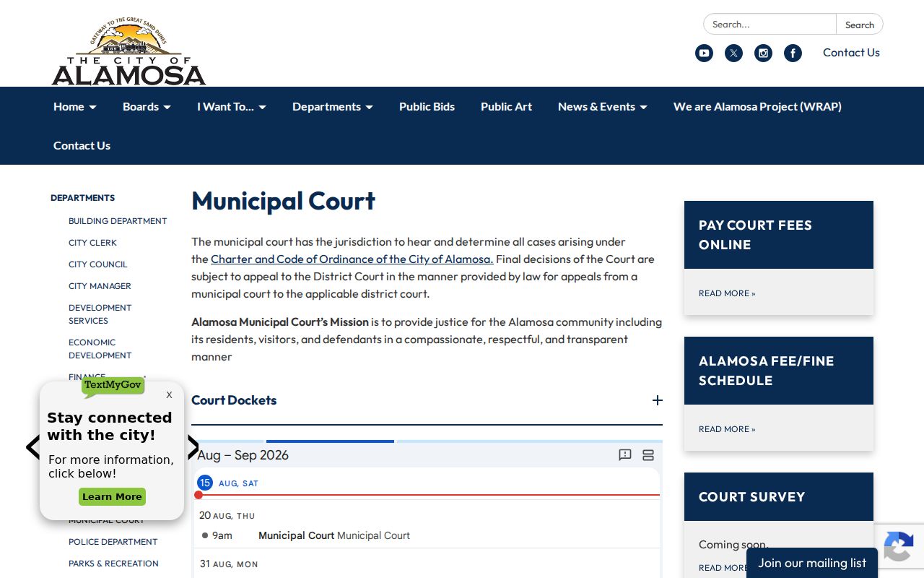Screen dimensions: 924x578
Task: Go to next TextMyGov slide arrow
Action: 193,447
